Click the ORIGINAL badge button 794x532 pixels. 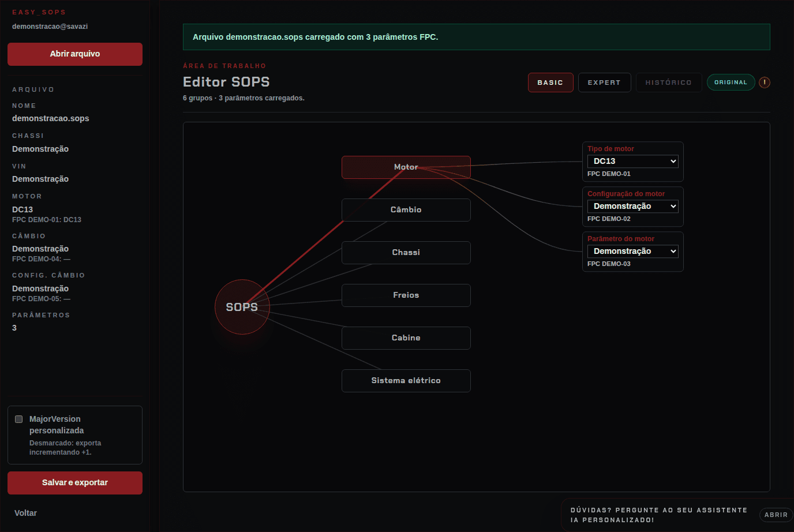[x=731, y=83]
